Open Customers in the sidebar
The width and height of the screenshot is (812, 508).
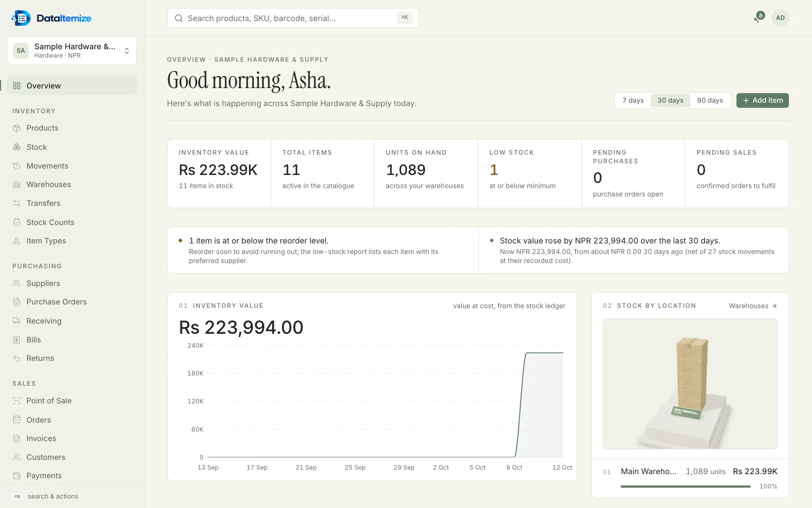[x=72, y=457]
